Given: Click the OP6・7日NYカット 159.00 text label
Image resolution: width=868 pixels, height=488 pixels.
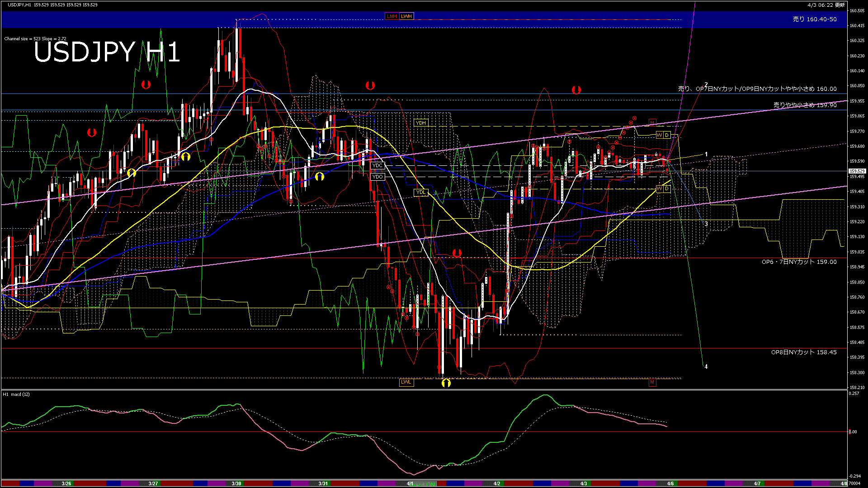Looking at the screenshot, I should point(799,262).
